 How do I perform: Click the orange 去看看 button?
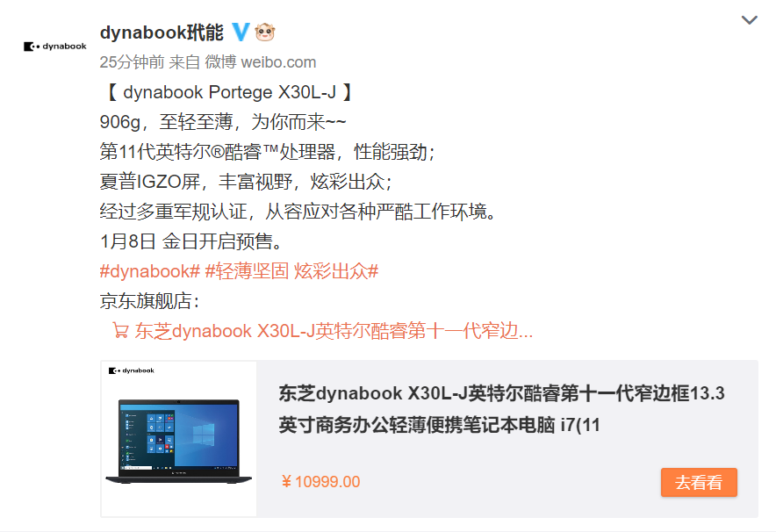click(699, 482)
